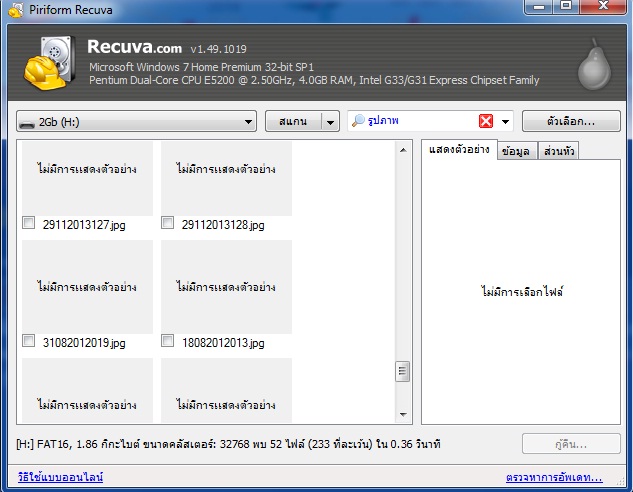
Task: Select the thumbnail above 18082012013.jpg
Action: point(226,287)
